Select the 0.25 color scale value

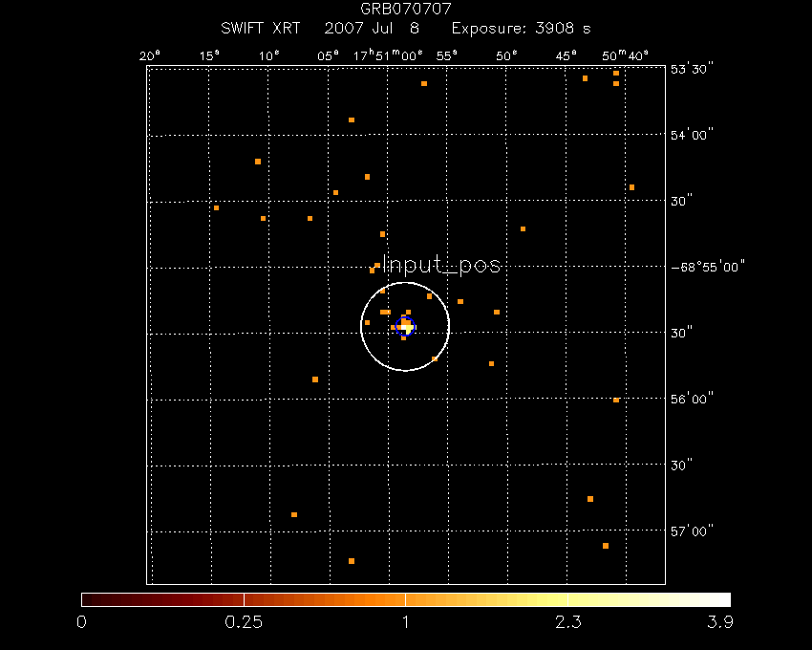tap(244, 622)
